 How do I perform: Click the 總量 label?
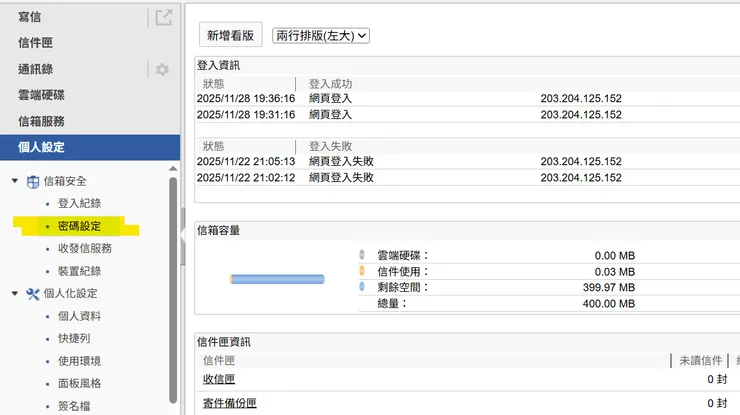click(x=392, y=304)
